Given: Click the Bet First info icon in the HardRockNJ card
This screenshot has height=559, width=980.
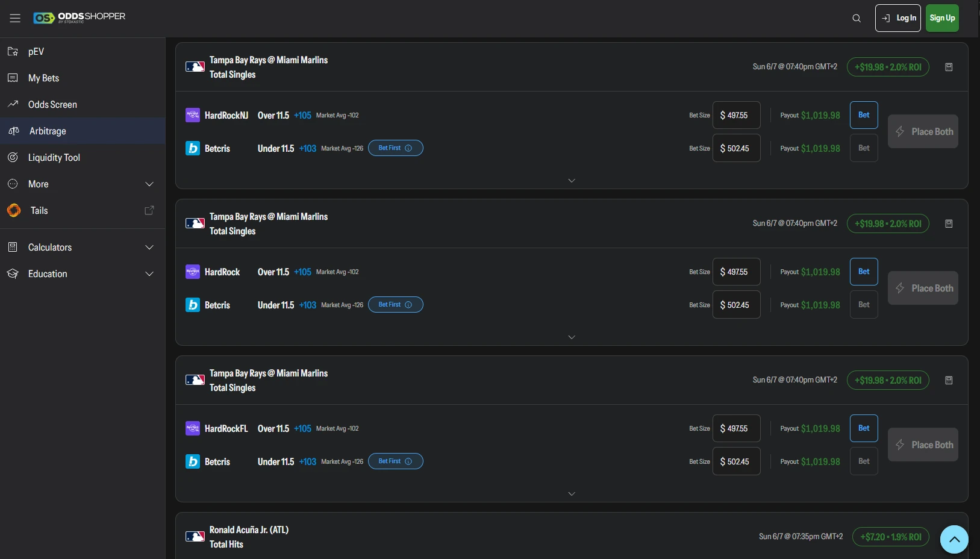Looking at the screenshot, I should (x=408, y=148).
